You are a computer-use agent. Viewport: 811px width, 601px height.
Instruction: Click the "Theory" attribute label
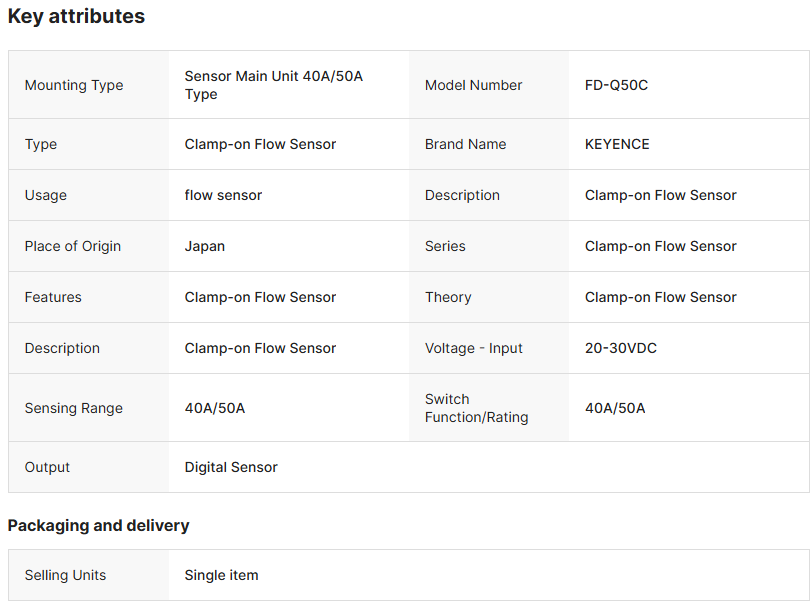(x=448, y=297)
